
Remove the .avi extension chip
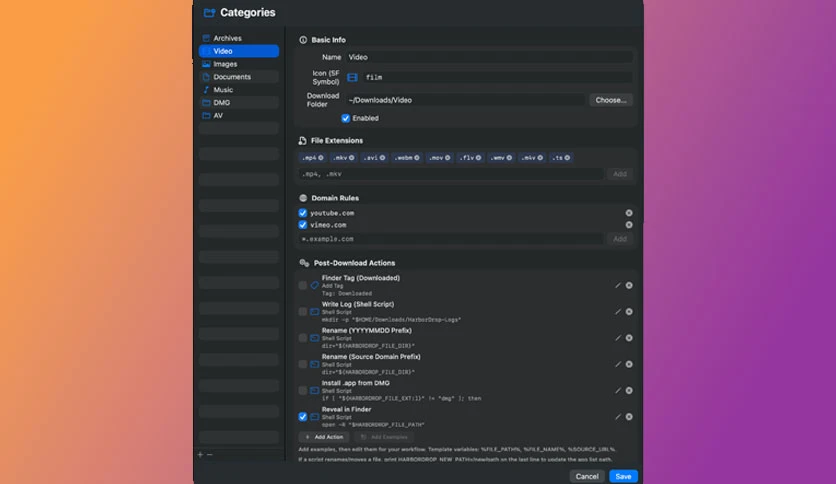[x=382, y=158]
